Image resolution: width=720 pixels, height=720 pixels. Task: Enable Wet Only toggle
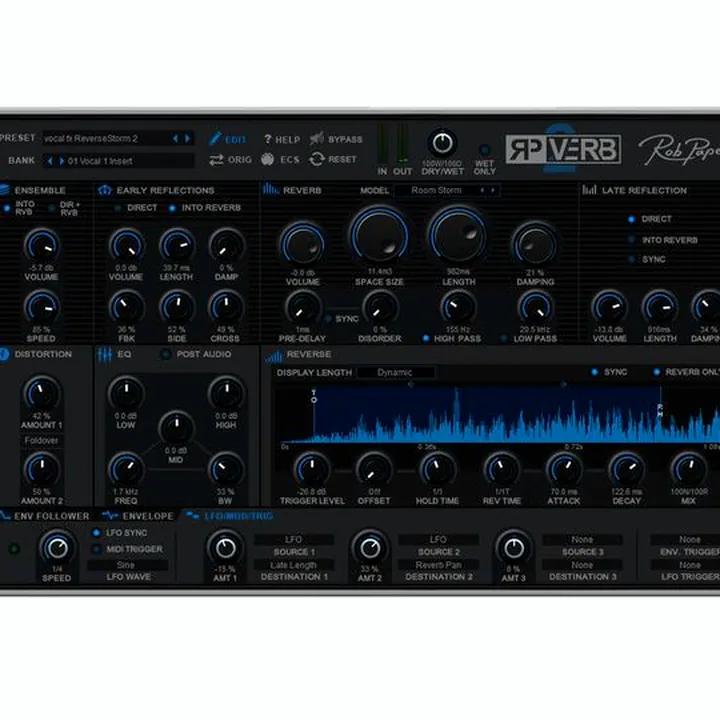pos(484,150)
